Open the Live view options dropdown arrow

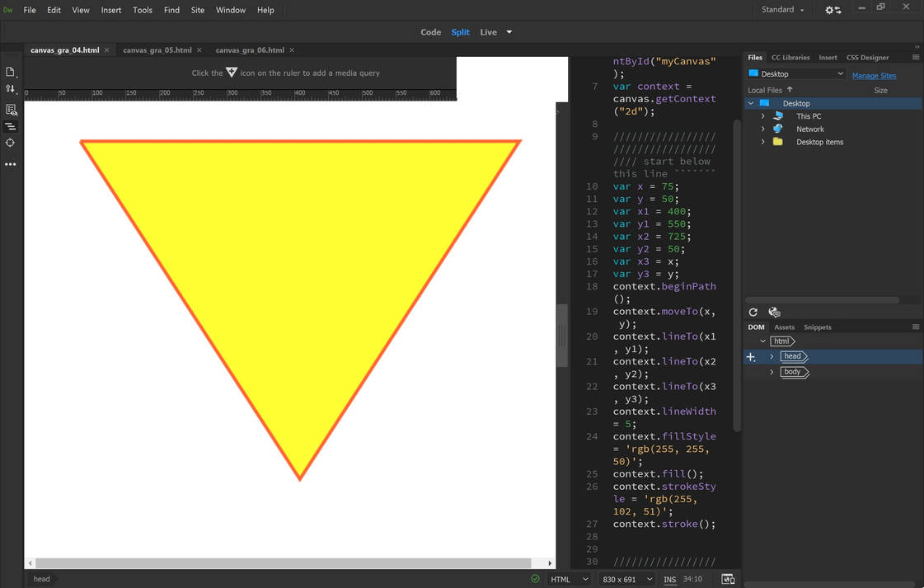509,32
